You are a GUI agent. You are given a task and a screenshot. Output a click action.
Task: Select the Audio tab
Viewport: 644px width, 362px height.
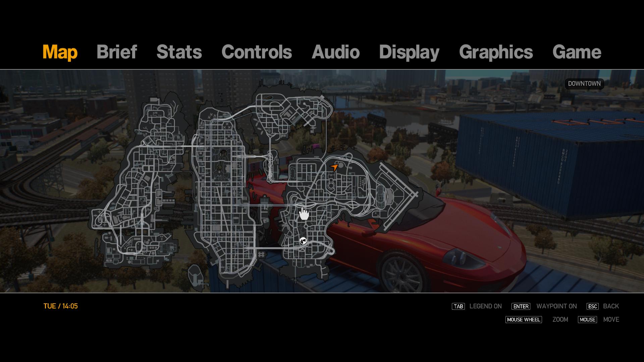coord(336,52)
